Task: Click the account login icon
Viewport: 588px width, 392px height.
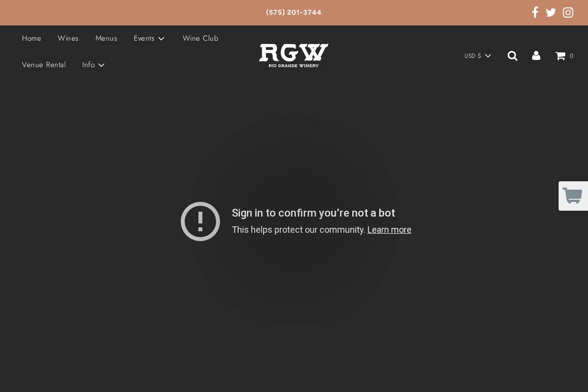Action: tap(536, 55)
